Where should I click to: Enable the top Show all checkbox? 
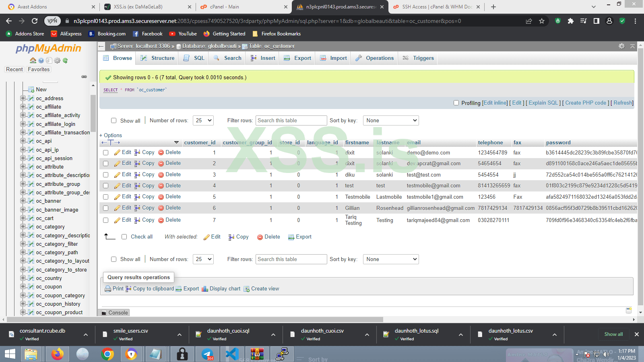114,121
